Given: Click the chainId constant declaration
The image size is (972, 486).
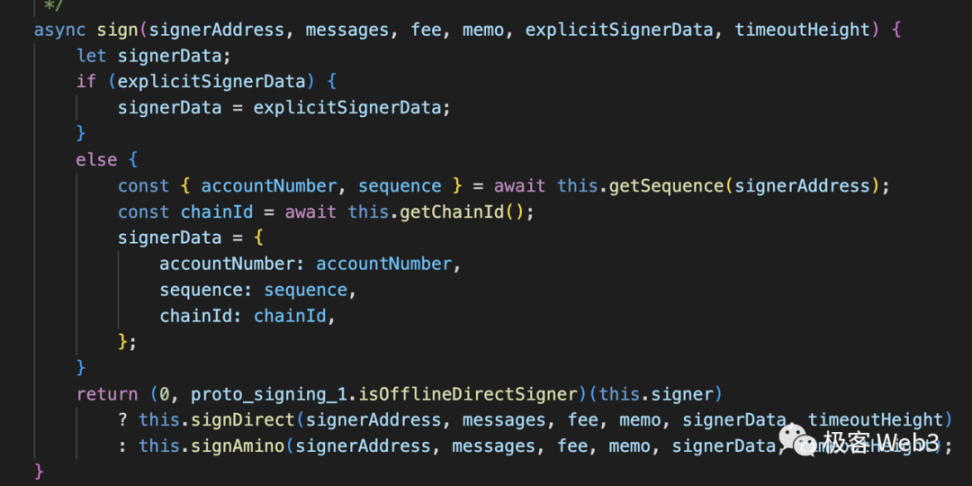Looking at the screenshot, I should (x=216, y=212).
